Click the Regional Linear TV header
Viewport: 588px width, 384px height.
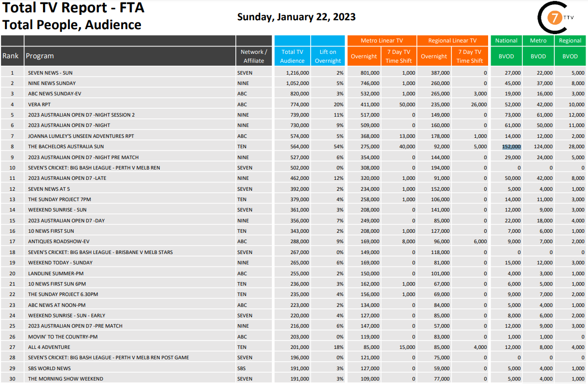click(x=452, y=41)
